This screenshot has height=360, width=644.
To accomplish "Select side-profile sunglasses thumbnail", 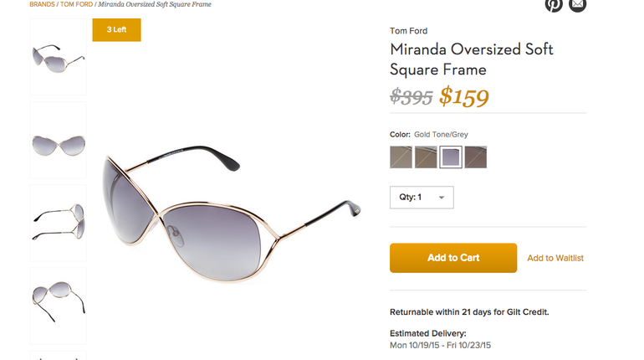I will pos(58,222).
